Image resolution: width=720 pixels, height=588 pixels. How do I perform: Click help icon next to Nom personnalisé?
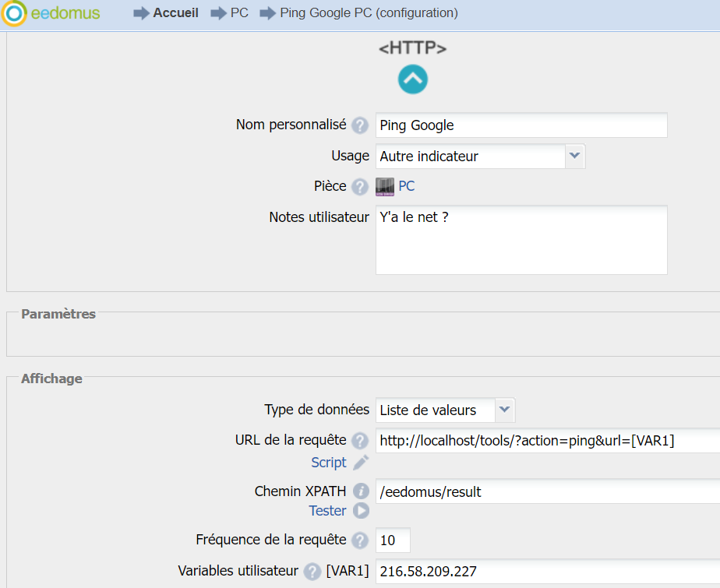(x=359, y=125)
